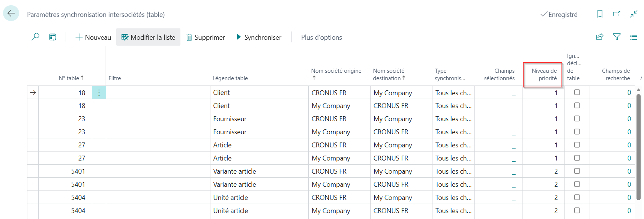Viewport: 644px width, 219px height.
Task: Toggle the filter pane funnel icon
Action: (x=617, y=37)
